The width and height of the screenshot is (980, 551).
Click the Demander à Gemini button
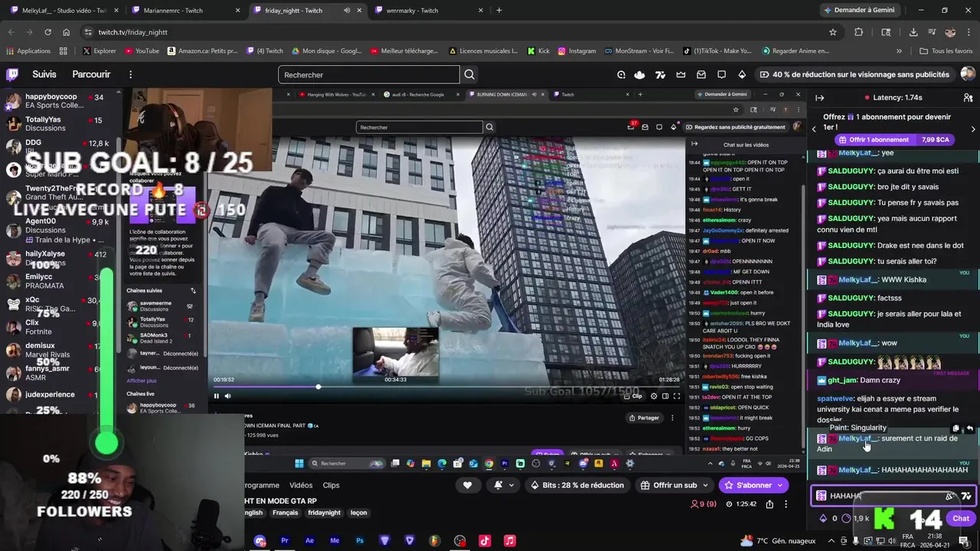[859, 10]
